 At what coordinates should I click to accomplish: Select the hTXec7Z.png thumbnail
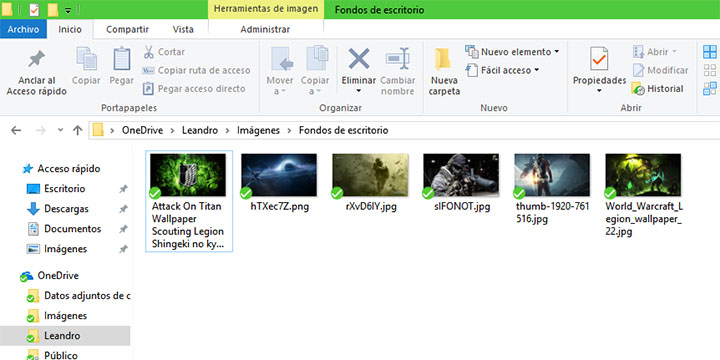coord(279,175)
